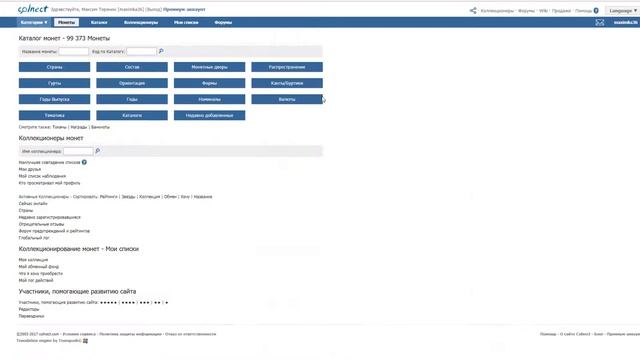
Task: Open the Мой лог действий link
Action: (36, 280)
